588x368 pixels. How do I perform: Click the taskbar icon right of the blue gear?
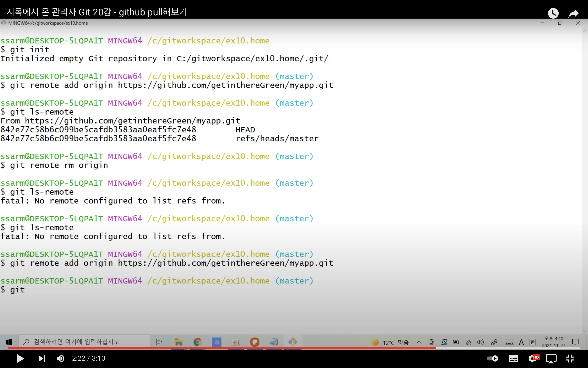pyautogui.click(x=235, y=342)
